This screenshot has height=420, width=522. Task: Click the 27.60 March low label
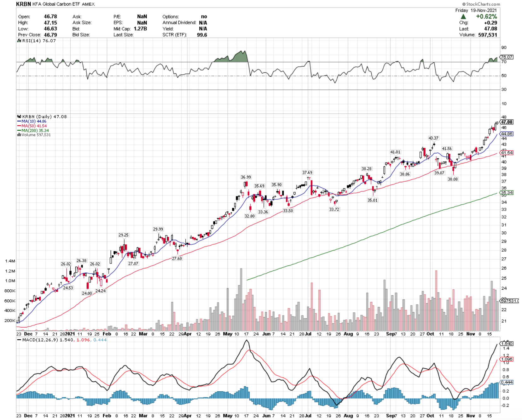pyautogui.click(x=177, y=258)
